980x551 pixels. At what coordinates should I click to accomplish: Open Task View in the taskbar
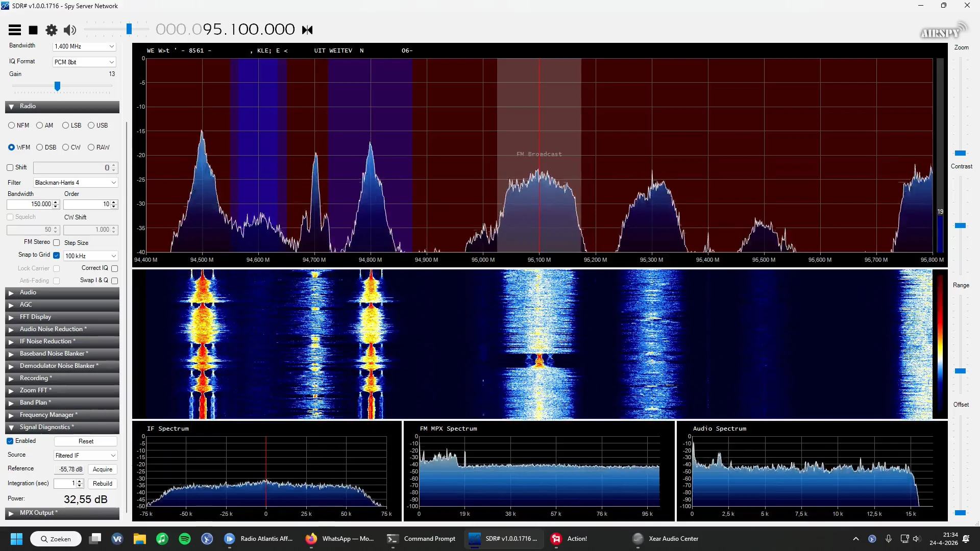point(95,539)
